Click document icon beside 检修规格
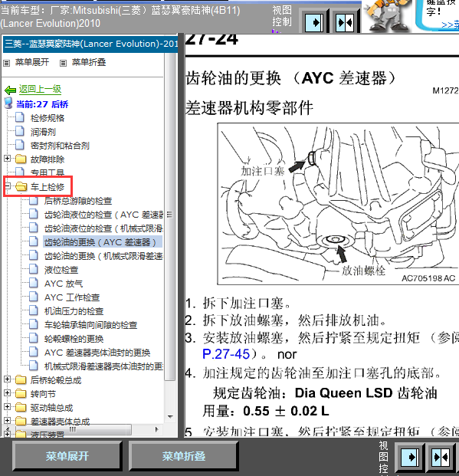Viewport: 459px width, 476px height. [20, 117]
